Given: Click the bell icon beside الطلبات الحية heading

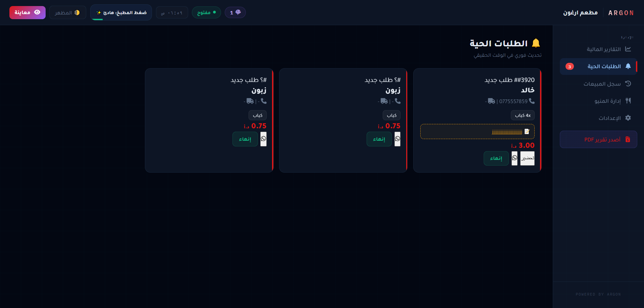Looking at the screenshot, I should click(536, 43).
